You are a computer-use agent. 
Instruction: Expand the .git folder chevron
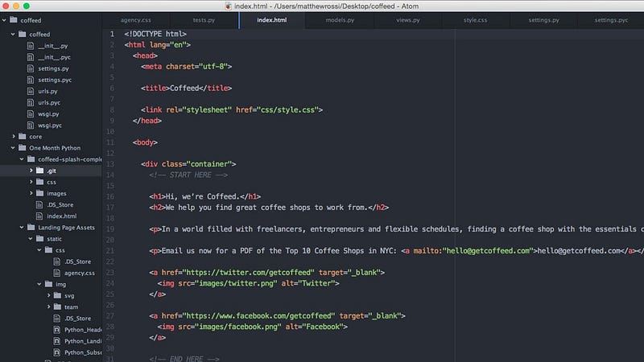point(31,171)
